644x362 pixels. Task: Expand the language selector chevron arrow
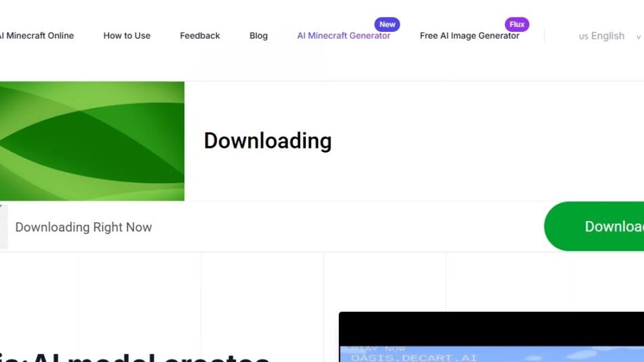coord(639,37)
